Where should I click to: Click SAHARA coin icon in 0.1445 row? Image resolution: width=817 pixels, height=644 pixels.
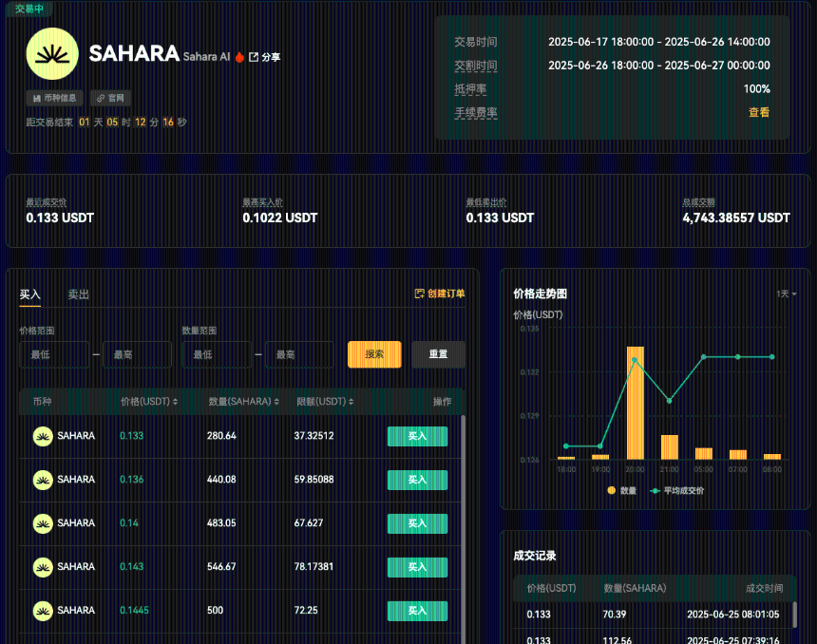pos(43,611)
